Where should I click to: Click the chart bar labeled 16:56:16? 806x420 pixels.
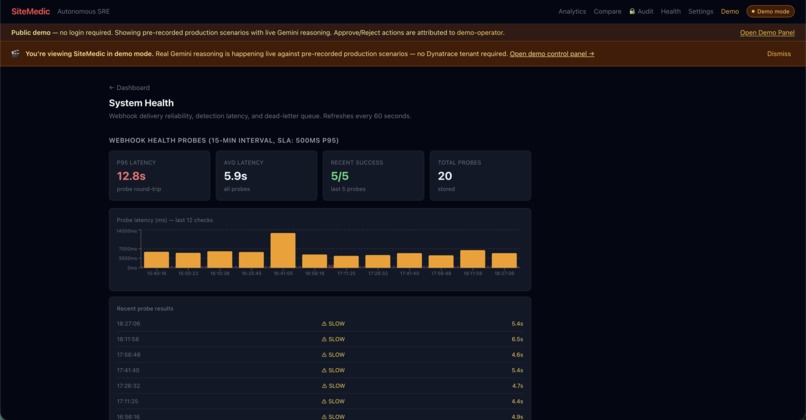tap(315, 261)
